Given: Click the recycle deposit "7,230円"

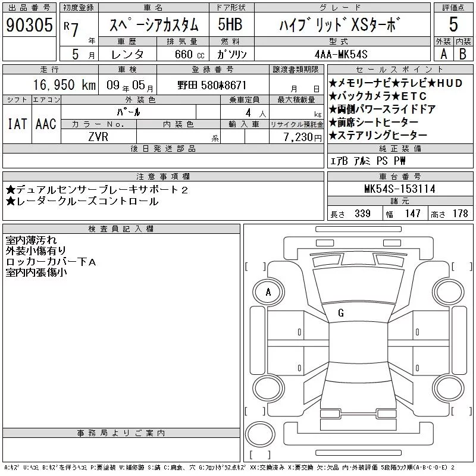Looking at the screenshot, I should [302, 137].
